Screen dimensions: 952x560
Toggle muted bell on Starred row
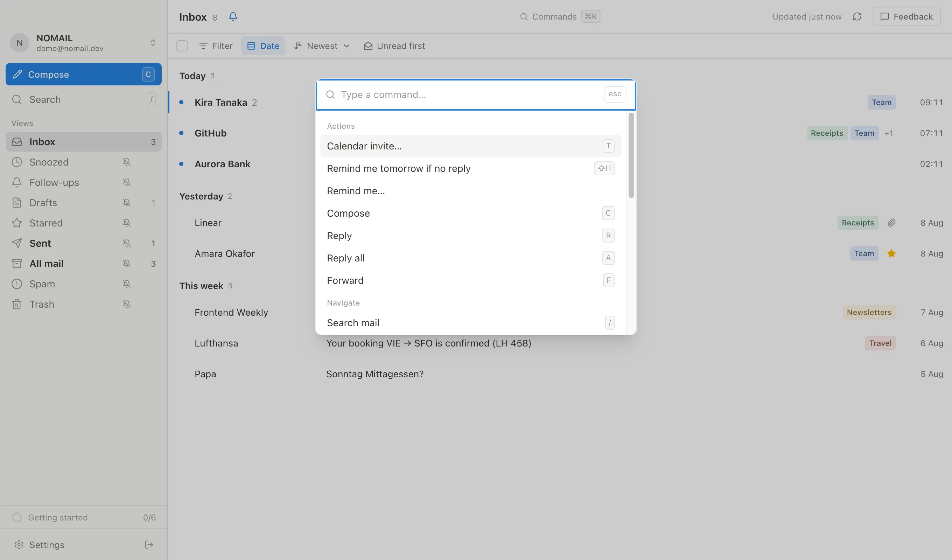click(x=127, y=223)
